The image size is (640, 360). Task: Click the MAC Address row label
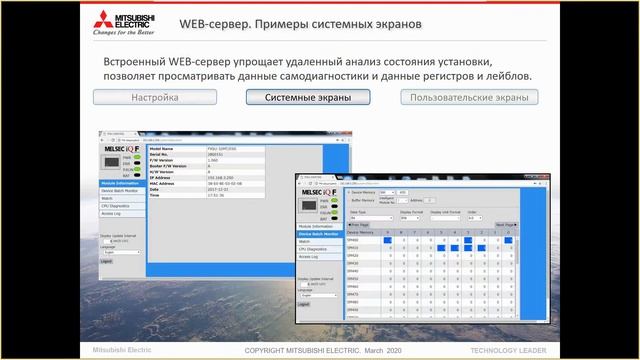(x=162, y=184)
